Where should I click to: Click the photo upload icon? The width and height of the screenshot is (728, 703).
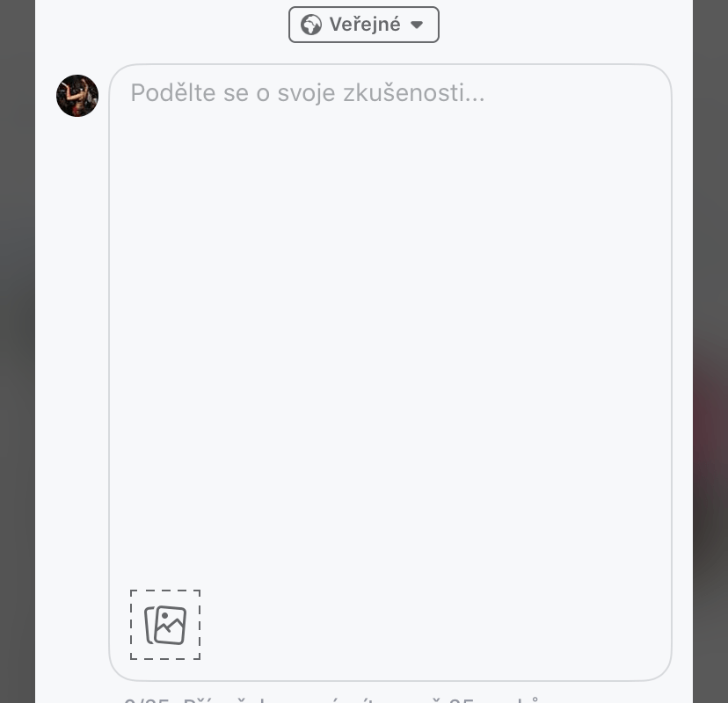(x=165, y=625)
